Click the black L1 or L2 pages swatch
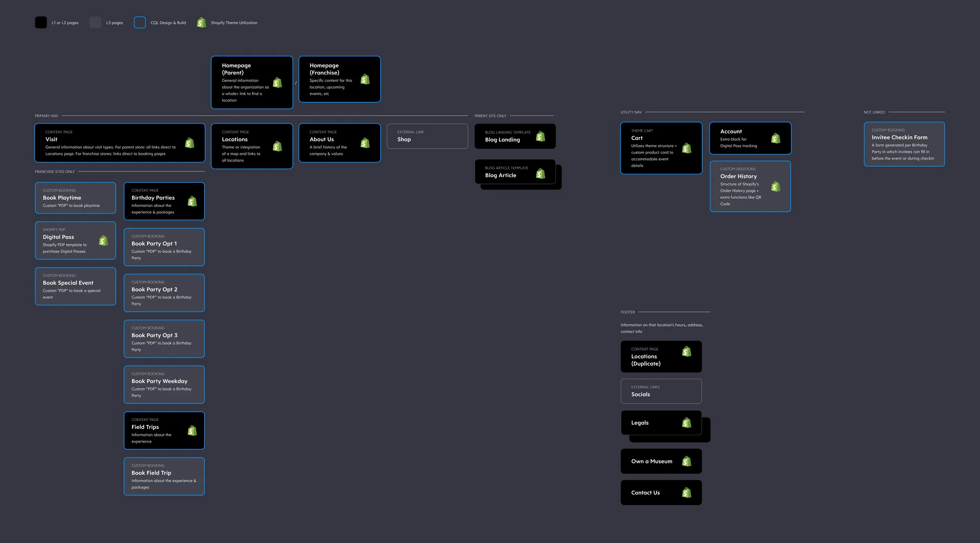The height and width of the screenshot is (543, 980). coord(41,22)
